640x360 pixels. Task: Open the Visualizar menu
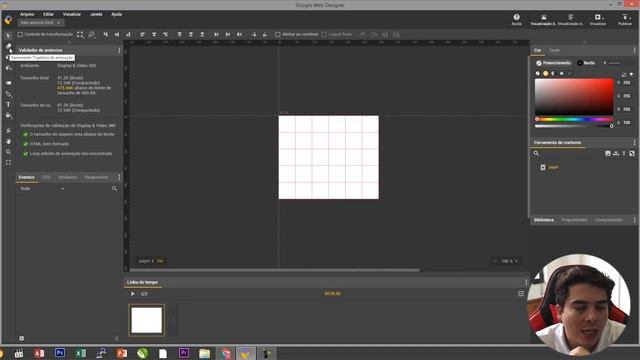click(x=71, y=14)
